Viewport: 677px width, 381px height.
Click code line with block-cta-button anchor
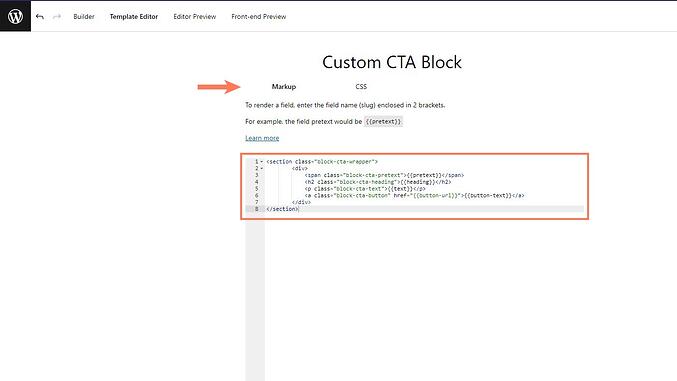414,195
